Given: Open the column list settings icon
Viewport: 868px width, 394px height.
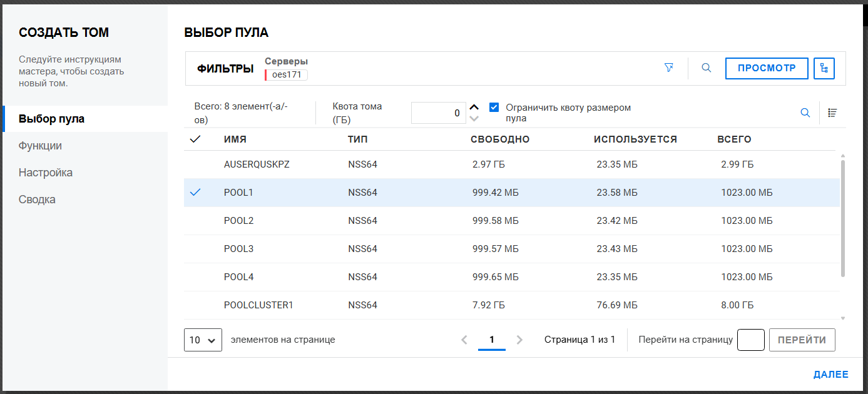Looking at the screenshot, I should pos(832,113).
